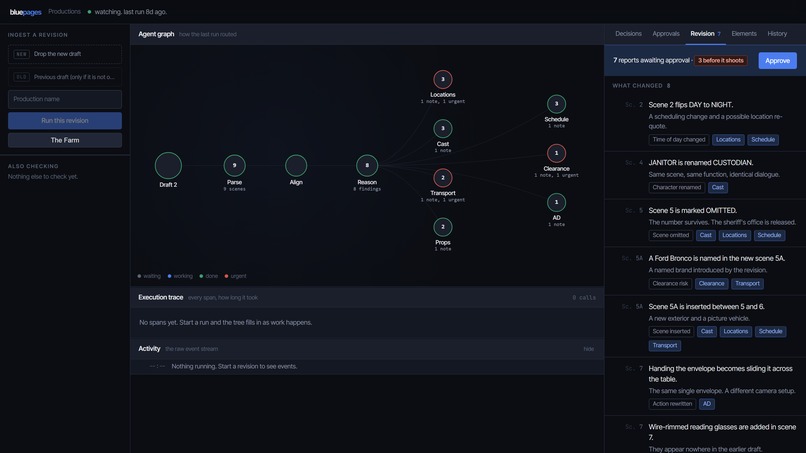Select the Locations agent node
Screen dimensions: 806x453
443,79
